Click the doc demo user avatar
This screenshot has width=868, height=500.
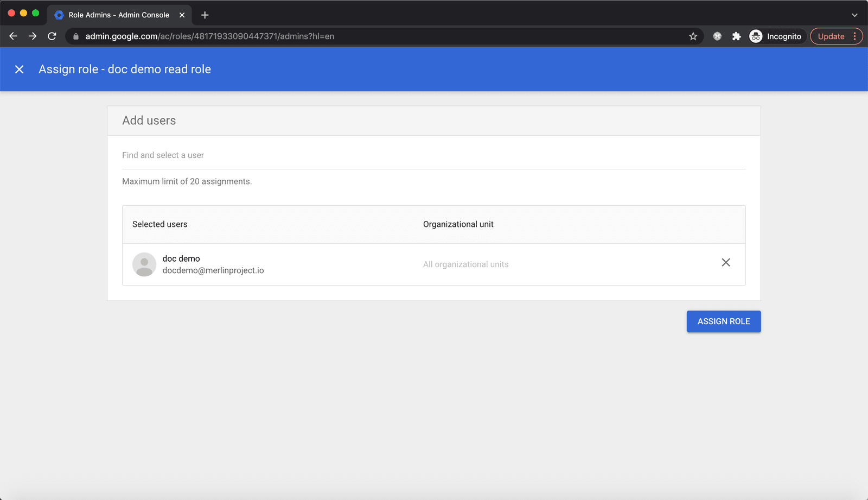pos(144,264)
